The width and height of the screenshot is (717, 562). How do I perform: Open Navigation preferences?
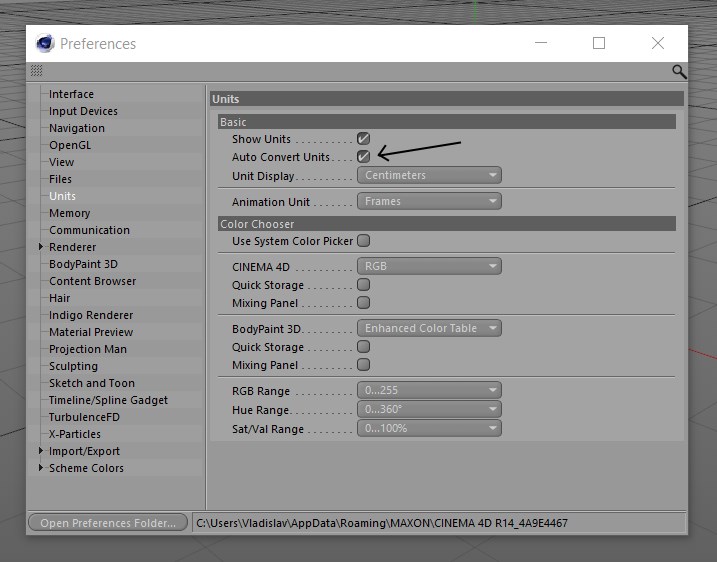coord(77,128)
